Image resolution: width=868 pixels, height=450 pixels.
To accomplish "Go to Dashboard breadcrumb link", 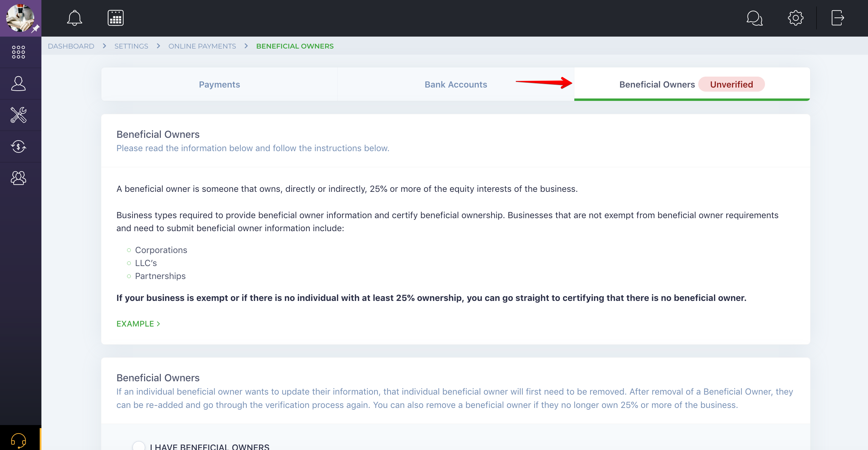I will [x=71, y=46].
